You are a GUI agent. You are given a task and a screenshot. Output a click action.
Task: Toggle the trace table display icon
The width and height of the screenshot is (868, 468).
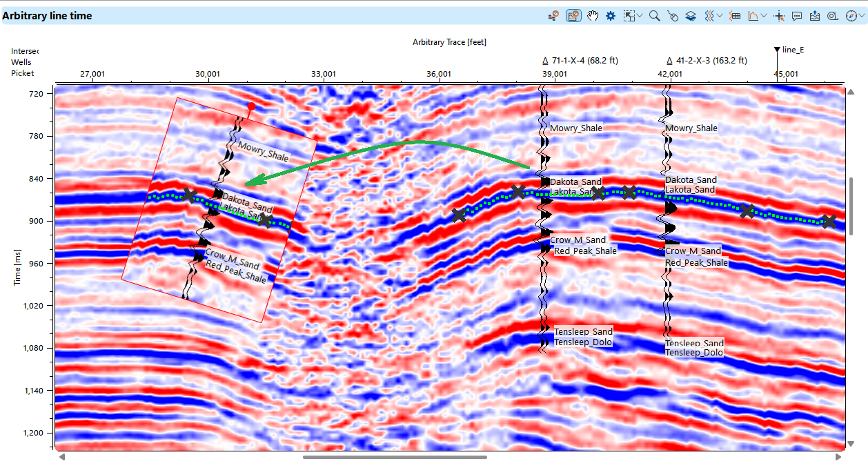tap(733, 15)
